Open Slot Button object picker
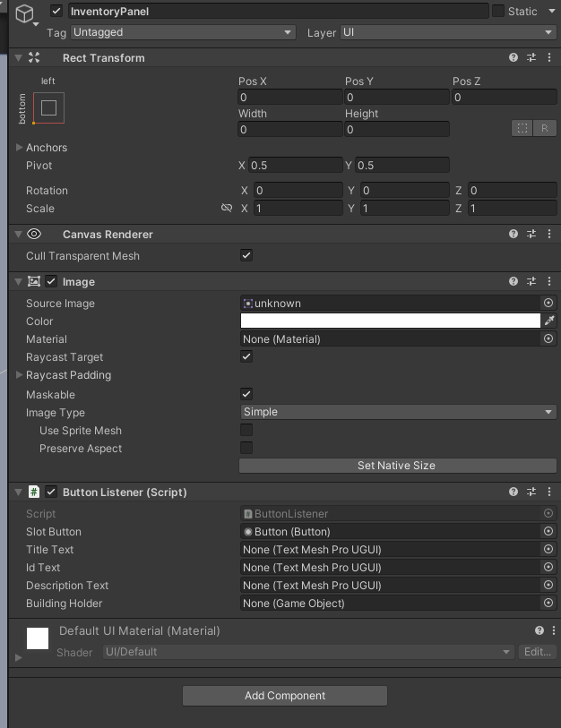The image size is (561, 728). (548, 531)
